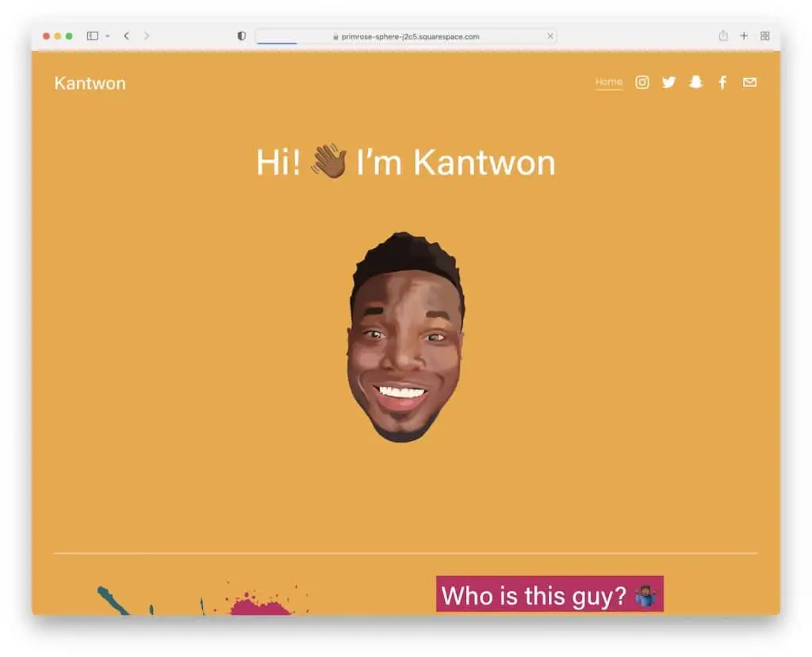Show the tab overview grid
Image resolution: width=812 pixels, height=657 pixels.
[x=765, y=36]
